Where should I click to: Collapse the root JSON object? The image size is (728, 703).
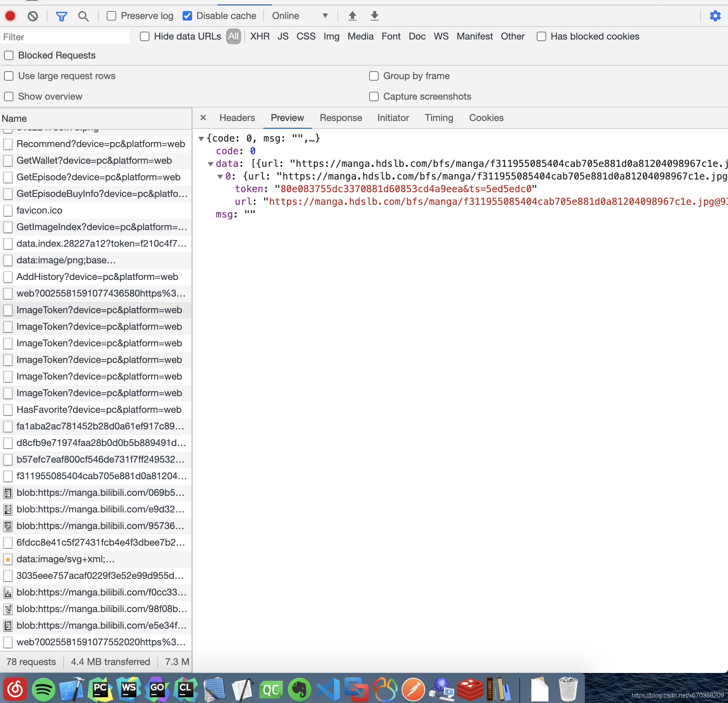click(x=201, y=138)
